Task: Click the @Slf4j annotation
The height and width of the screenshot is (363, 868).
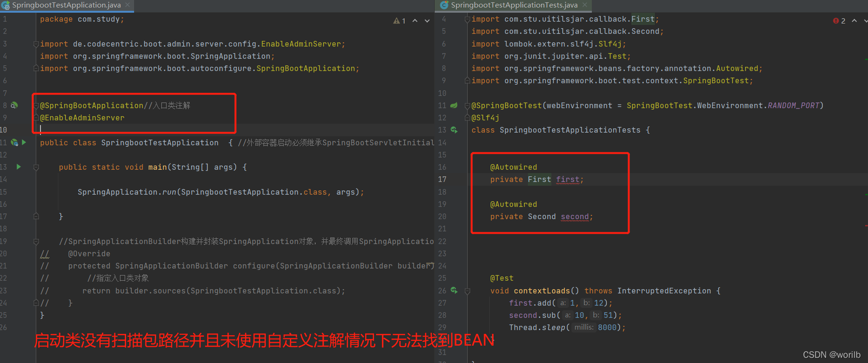Action: tap(486, 118)
